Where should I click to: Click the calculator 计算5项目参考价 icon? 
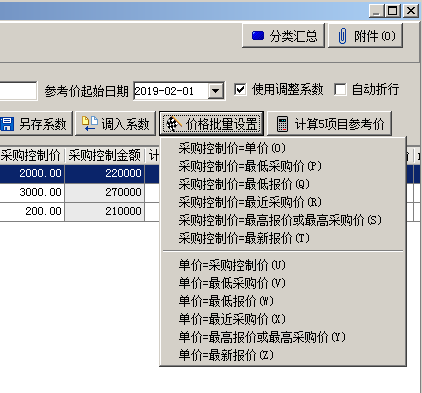coord(282,124)
